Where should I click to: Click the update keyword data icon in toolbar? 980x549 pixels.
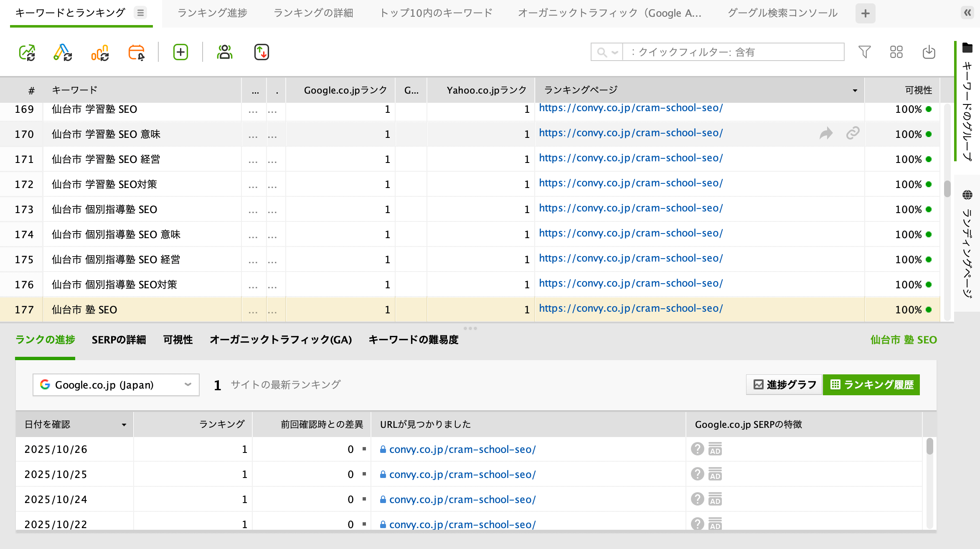(63, 53)
